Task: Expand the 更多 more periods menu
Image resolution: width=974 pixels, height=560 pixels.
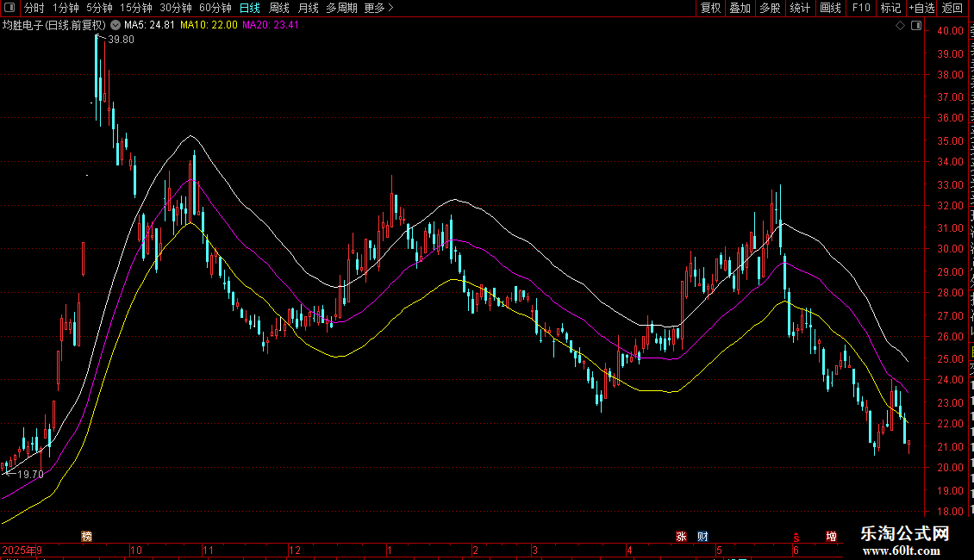Action: click(378, 8)
